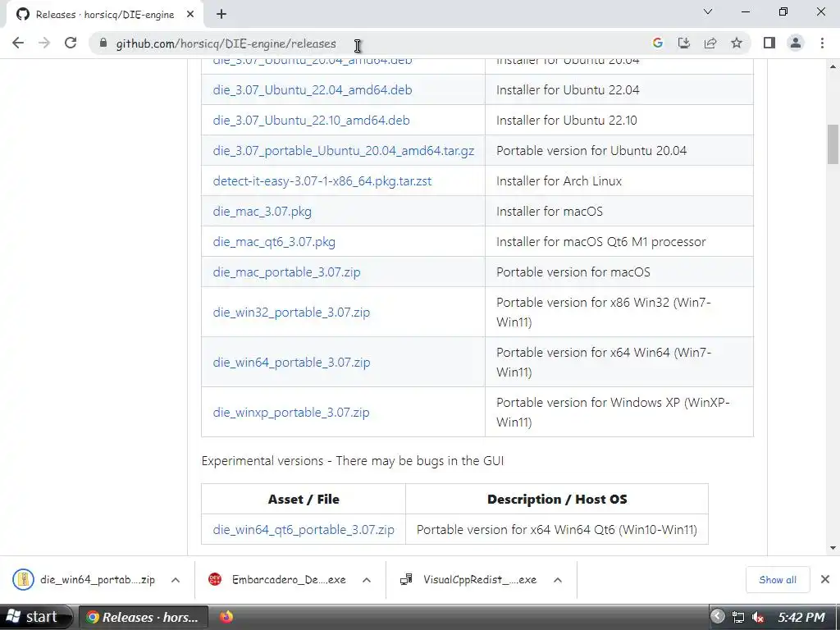Download die_mac_qt6_3.07.pkg

(274, 242)
